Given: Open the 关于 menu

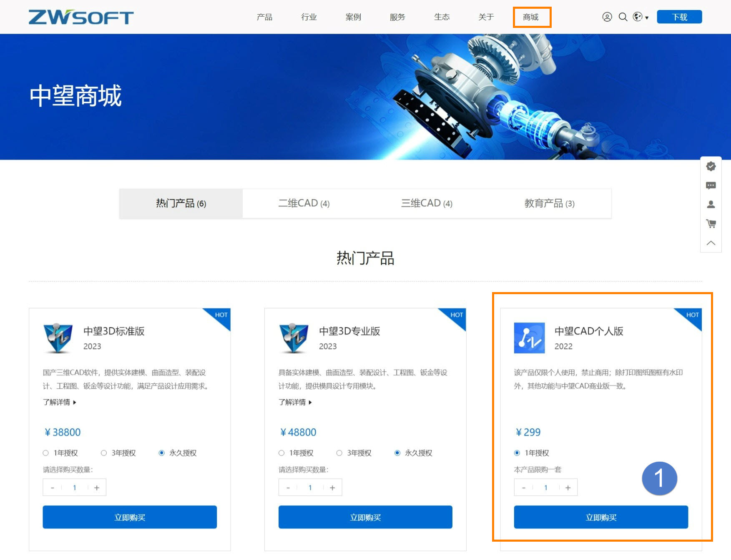Looking at the screenshot, I should [x=486, y=17].
